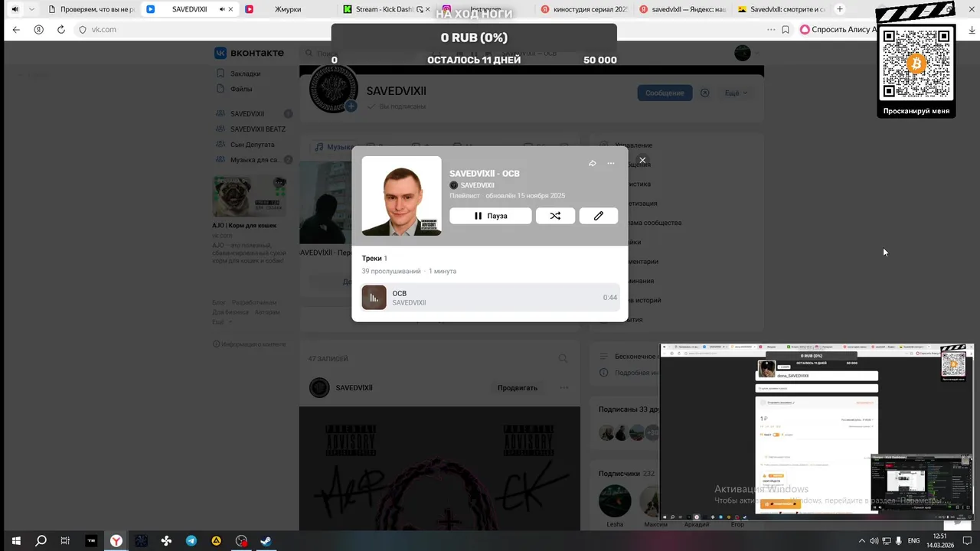Click the plus badge on community avatar

pyautogui.click(x=351, y=106)
